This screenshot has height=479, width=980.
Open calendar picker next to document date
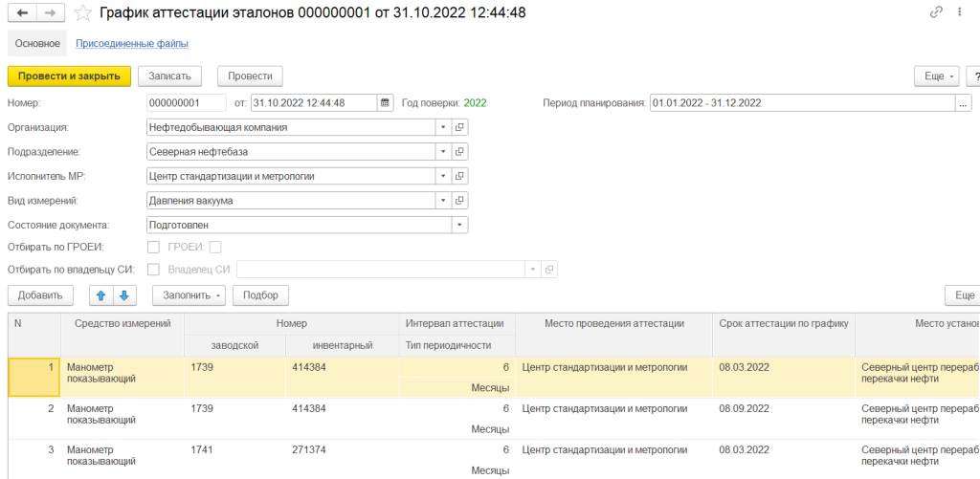click(x=385, y=103)
